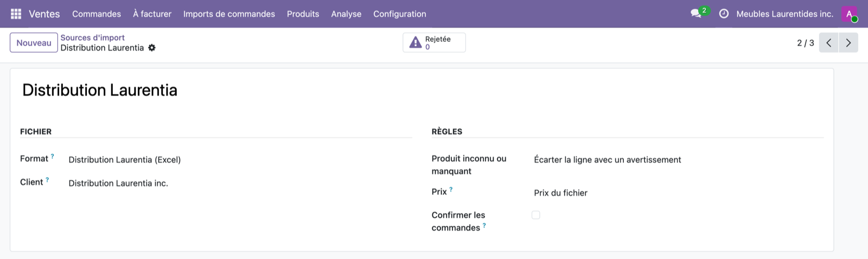Create a new record with Nouveau
The height and width of the screenshot is (259, 868).
click(34, 43)
